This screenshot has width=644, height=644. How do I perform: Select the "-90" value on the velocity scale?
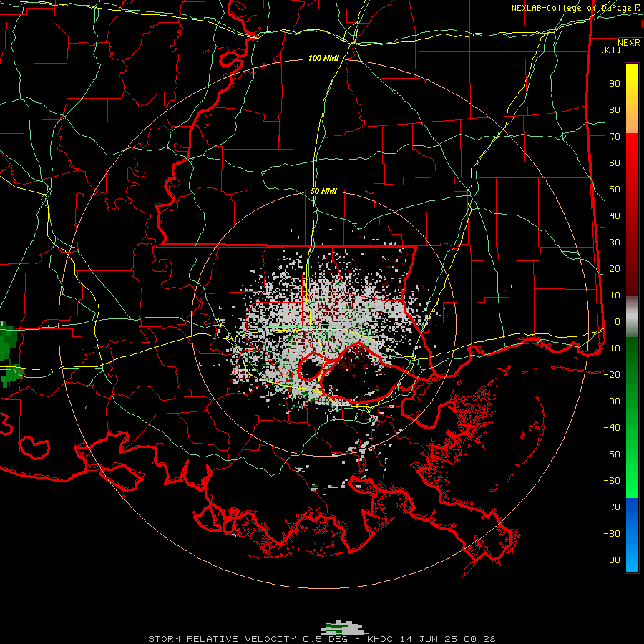[x=612, y=560]
